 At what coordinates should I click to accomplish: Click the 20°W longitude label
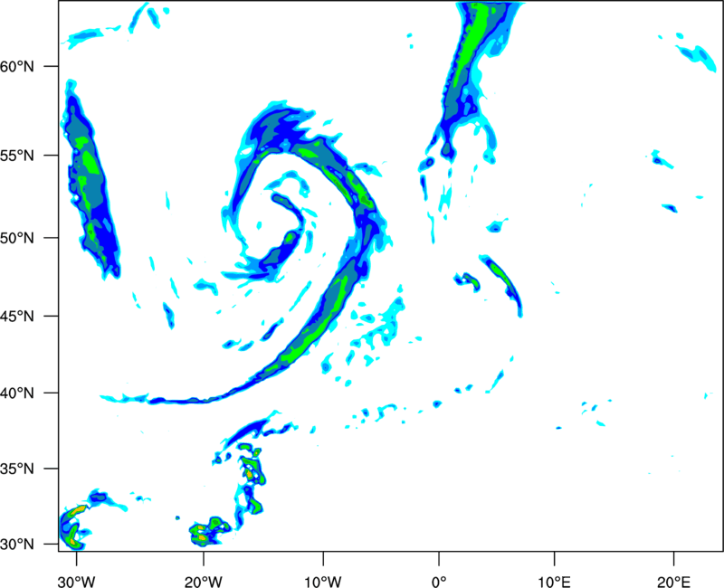[203, 582]
